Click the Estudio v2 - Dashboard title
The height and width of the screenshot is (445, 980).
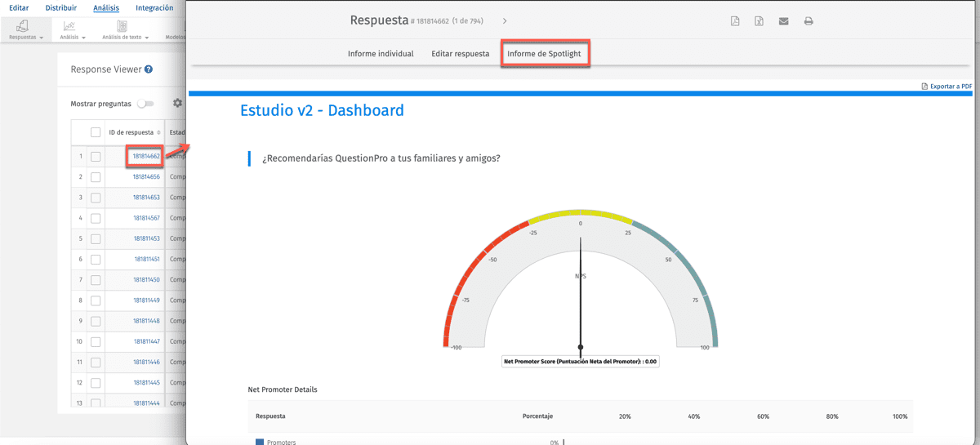pos(322,110)
